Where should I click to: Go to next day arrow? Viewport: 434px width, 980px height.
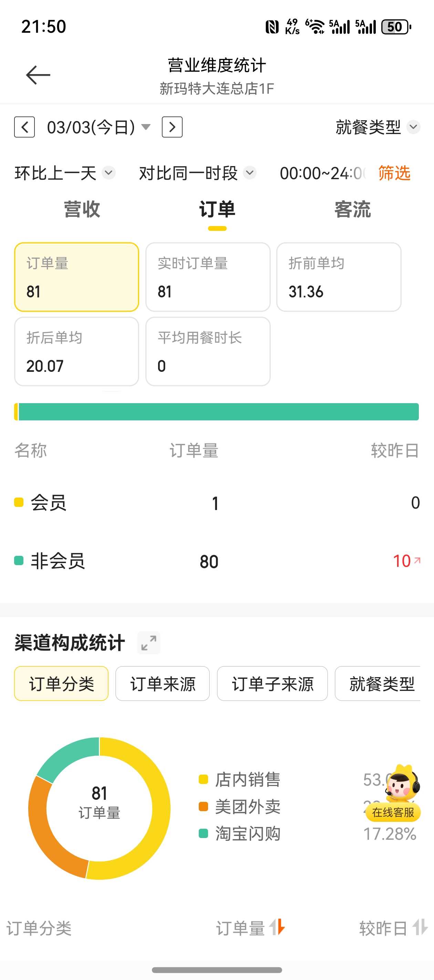pyautogui.click(x=172, y=127)
